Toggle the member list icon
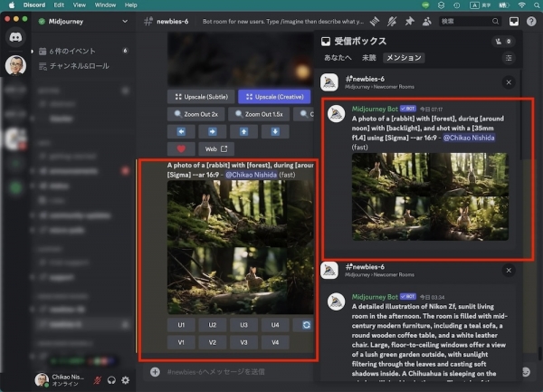Image resolution: width=543 pixels, height=392 pixels. 426,22
